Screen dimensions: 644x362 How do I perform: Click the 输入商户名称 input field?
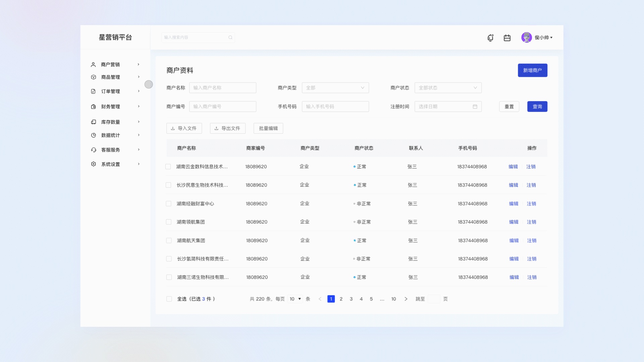point(222,88)
